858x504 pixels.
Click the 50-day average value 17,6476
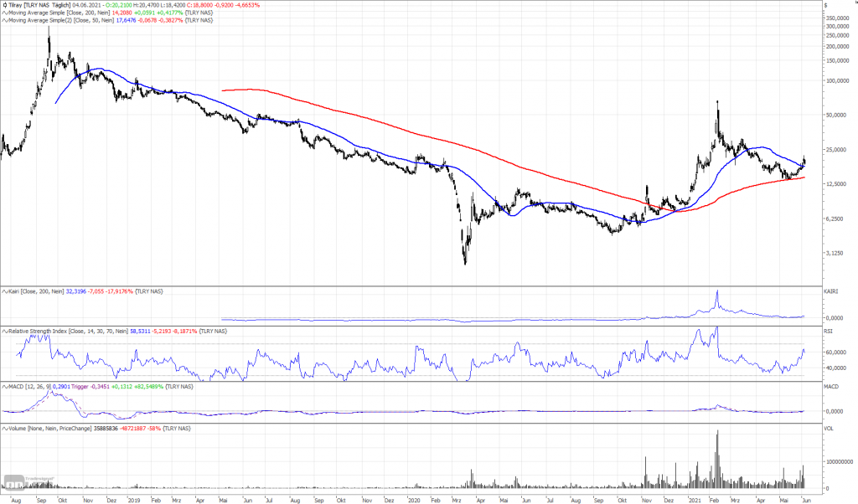click(126, 20)
